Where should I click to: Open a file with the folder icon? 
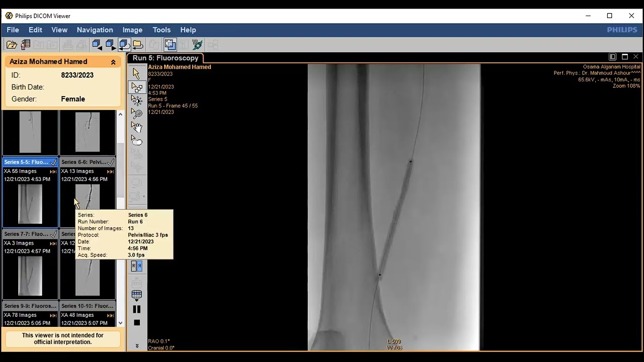coord(12,45)
